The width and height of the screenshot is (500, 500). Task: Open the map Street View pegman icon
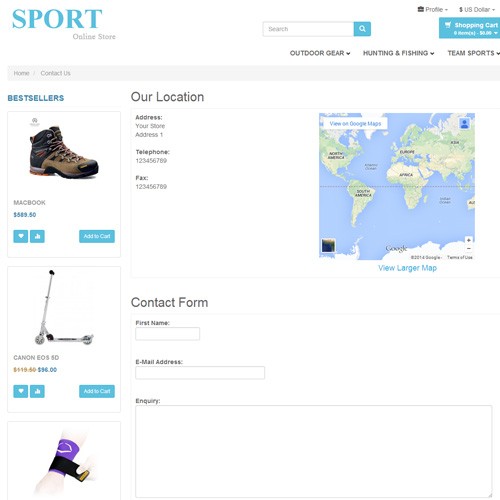click(x=464, y=123)
